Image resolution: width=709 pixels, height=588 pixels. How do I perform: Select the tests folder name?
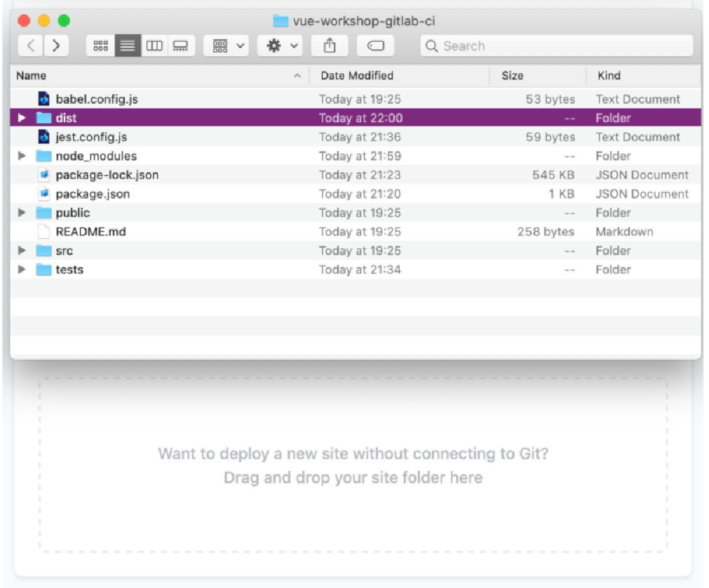click(x=69, y=269)
